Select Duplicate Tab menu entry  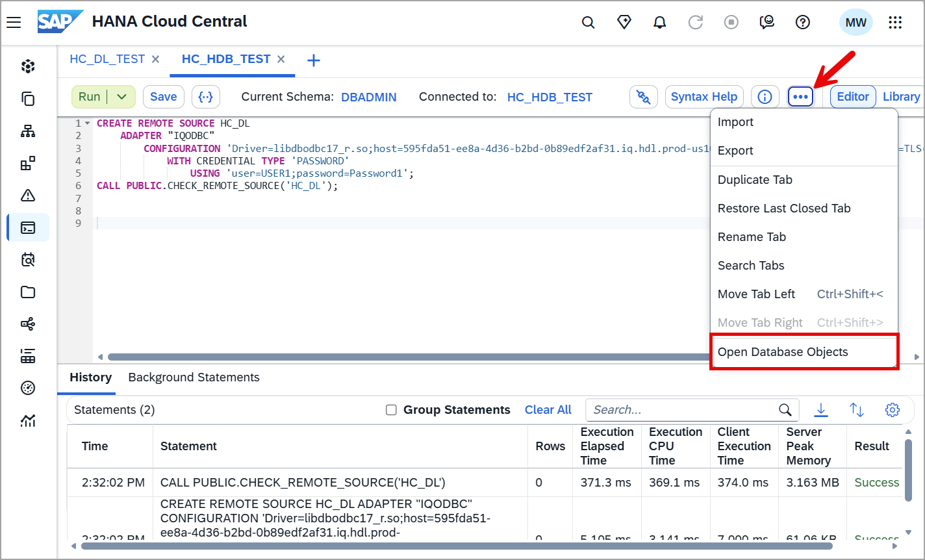804,180
